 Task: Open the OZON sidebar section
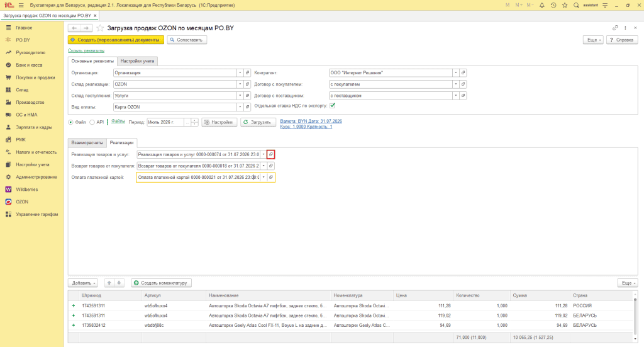[x=22, y=202]
